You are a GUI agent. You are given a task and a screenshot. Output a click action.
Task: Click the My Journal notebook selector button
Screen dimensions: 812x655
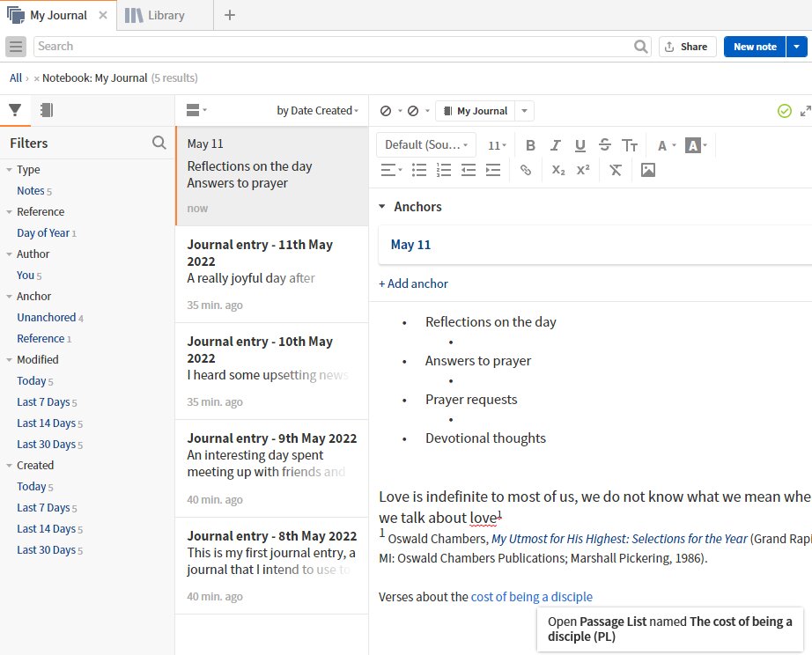pyautogui.click(x=476, y=111)
